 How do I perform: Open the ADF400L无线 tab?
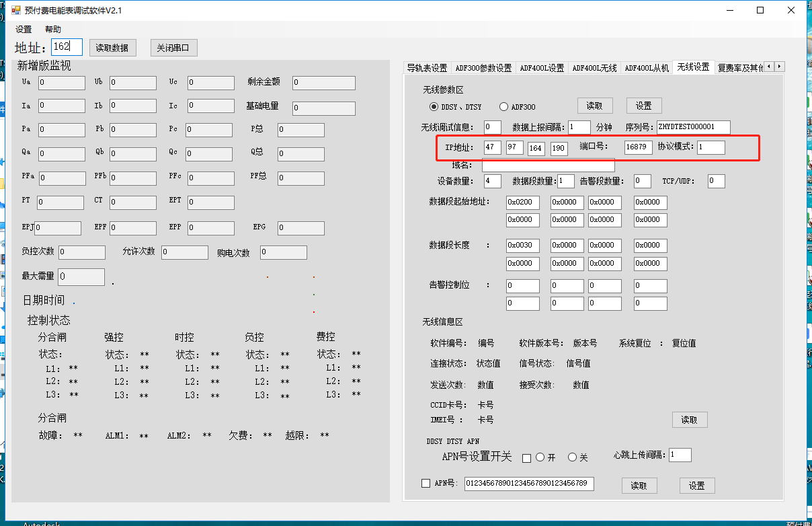pos(594,68)
